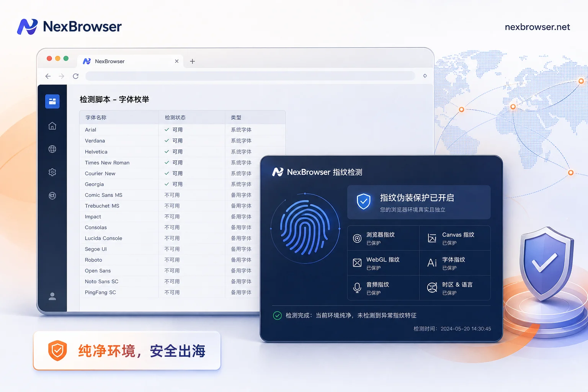
Task: Click the browser back arrow
Action: 48,76
